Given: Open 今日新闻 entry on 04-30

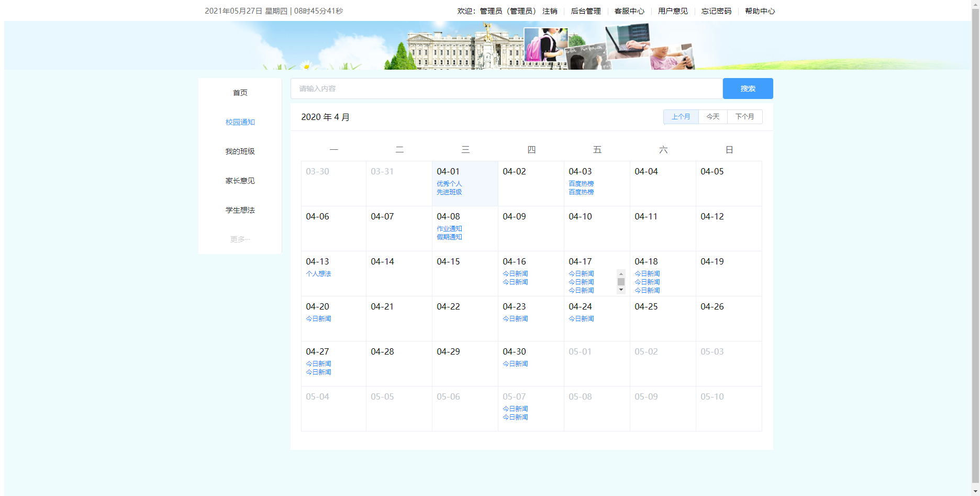Looking at the screenshot, I should (515, 364).
